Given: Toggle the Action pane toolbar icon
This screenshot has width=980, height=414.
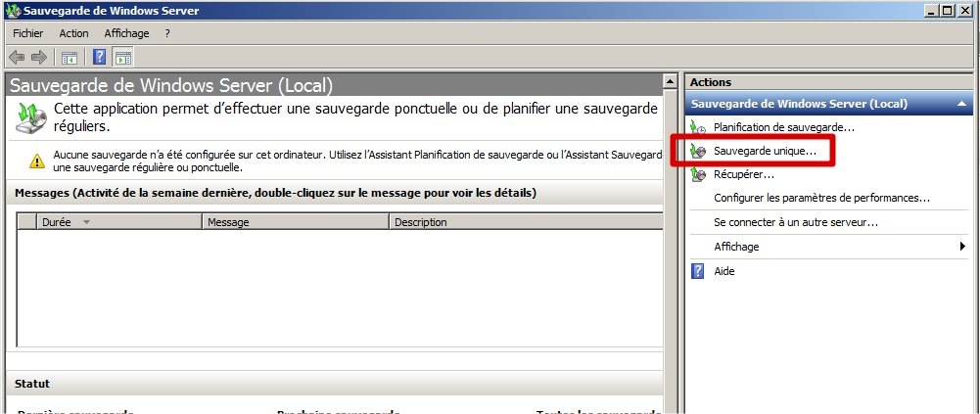Looking at the screenshot, I should pyautogui.click(x=123, y=57).
